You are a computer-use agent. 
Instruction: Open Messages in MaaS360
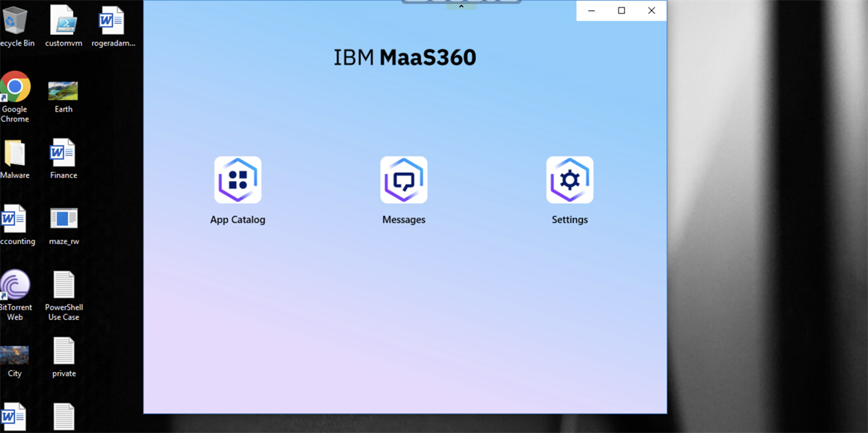click(x=404, y=180)
